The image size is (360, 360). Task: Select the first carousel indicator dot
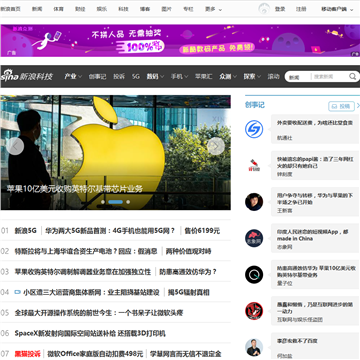click(103, 202)
